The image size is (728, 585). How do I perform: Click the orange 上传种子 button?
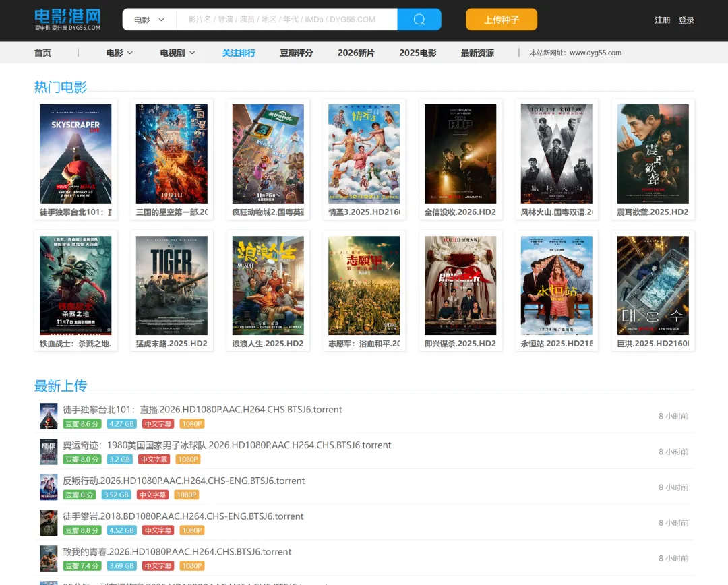point(502,20)
